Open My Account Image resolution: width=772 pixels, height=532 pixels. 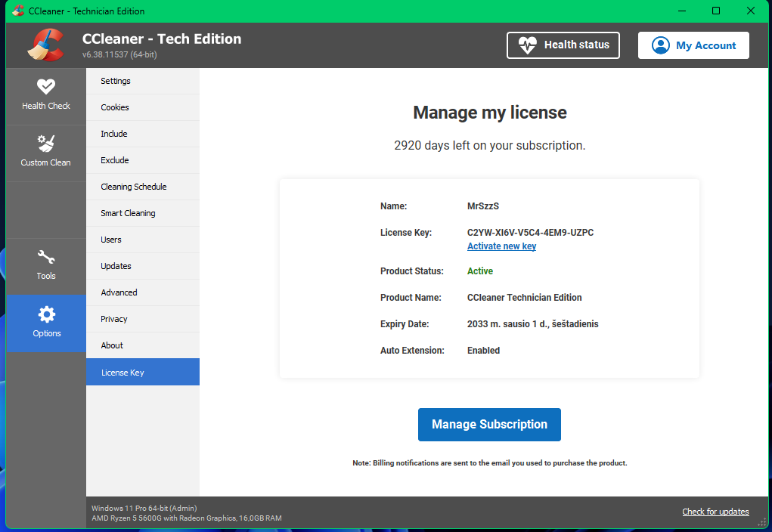click(x=693, y=45)
